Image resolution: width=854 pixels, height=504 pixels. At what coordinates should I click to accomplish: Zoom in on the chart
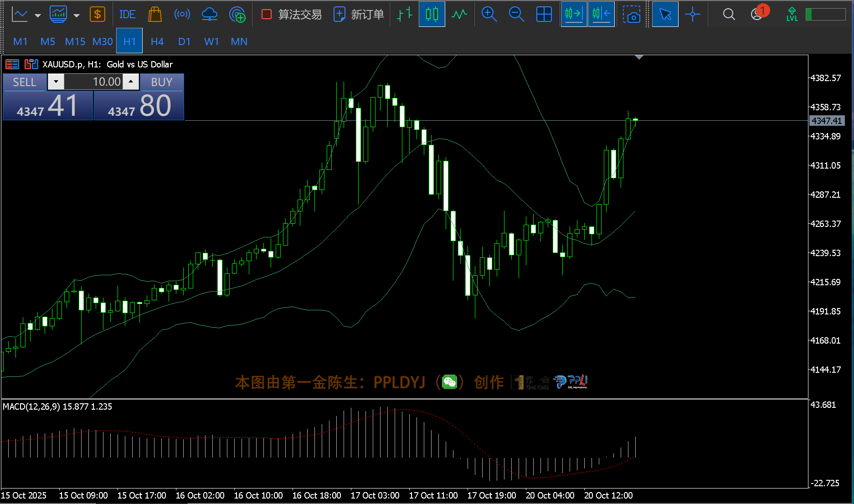tap(489, 15)
